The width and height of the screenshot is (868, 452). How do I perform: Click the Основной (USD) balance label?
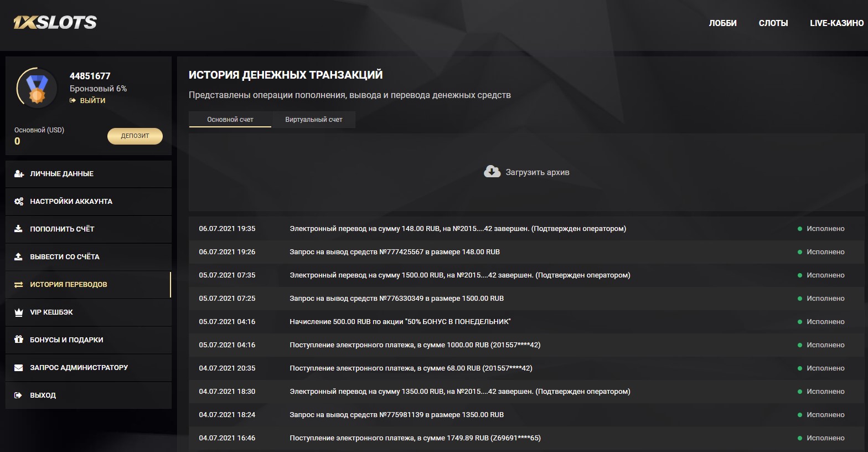click(x=39, y=130)
